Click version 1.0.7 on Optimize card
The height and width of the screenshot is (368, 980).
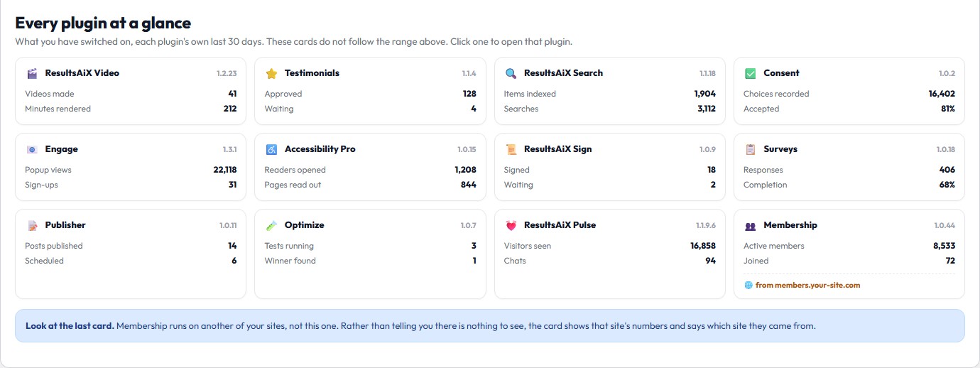point(468,225)
